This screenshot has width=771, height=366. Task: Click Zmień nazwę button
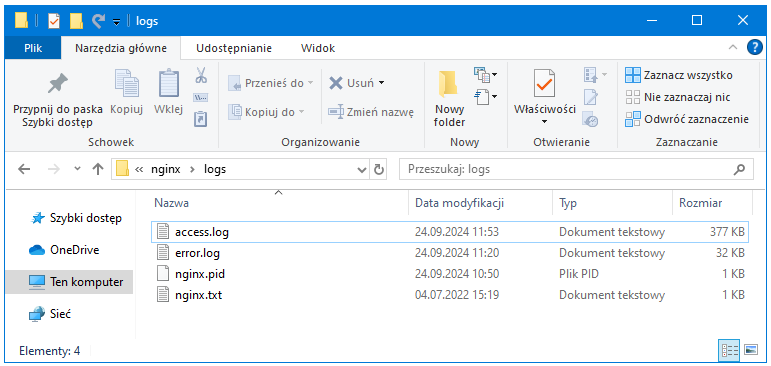click(x=371, y=112)
